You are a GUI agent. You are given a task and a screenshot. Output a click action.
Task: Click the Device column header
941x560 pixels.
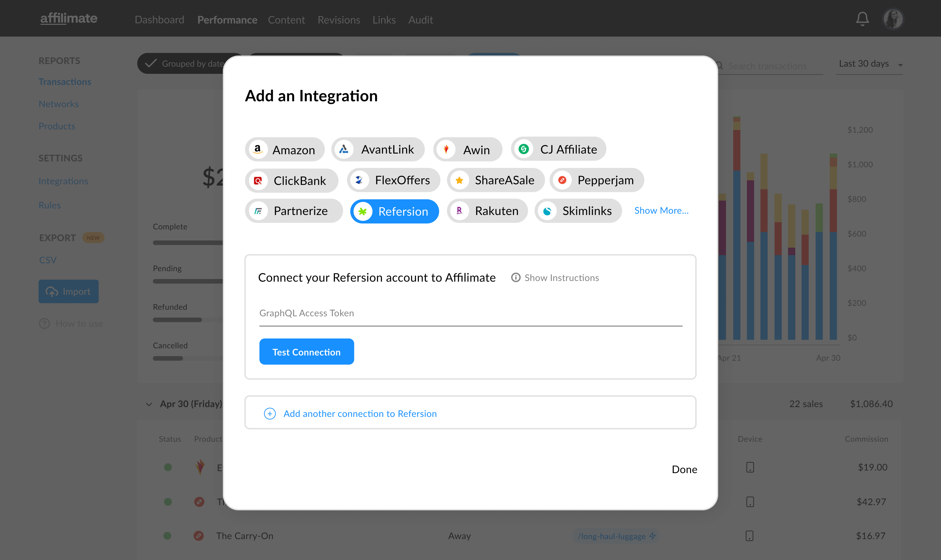pos(750,439)
